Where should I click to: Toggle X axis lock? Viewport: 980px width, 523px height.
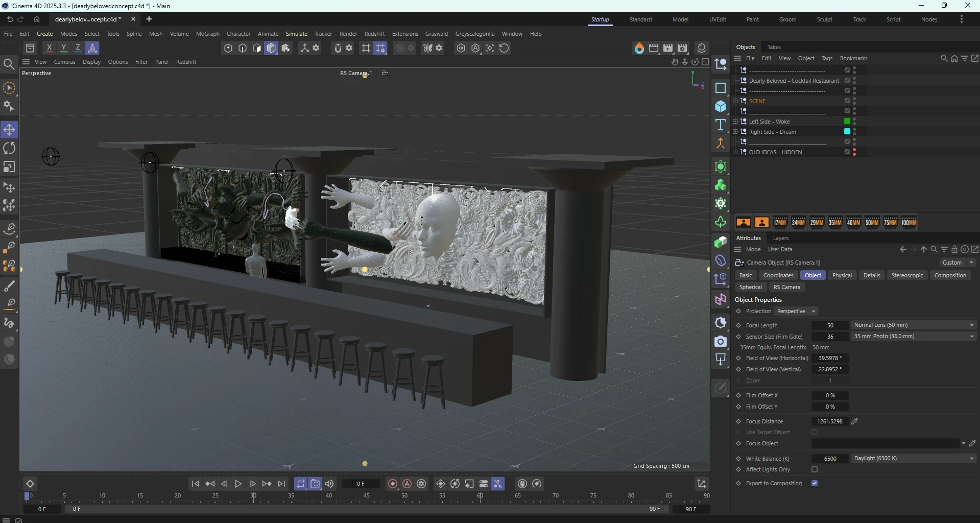point(49,48)
